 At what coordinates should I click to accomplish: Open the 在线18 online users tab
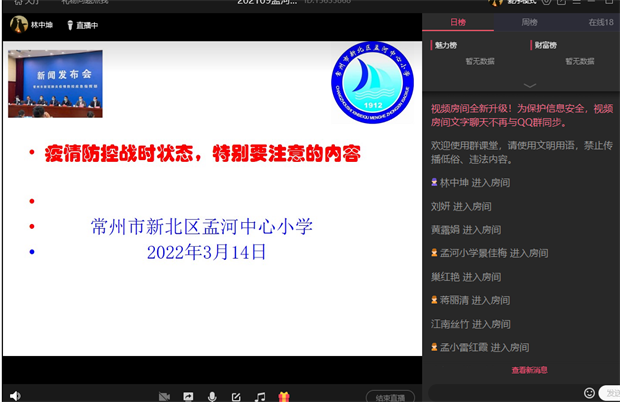coord(600,21)
